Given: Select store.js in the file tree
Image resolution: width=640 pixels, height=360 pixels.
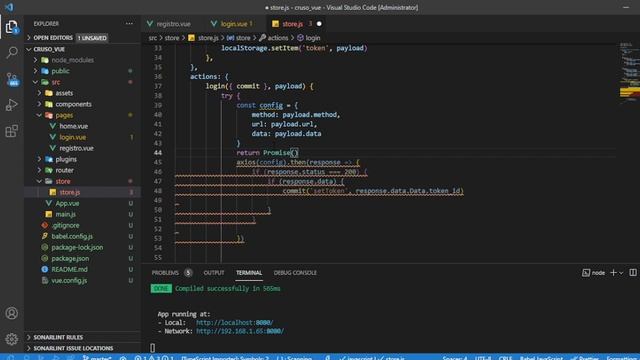Looking at the screenshot, I should click(x=70, y=192).
